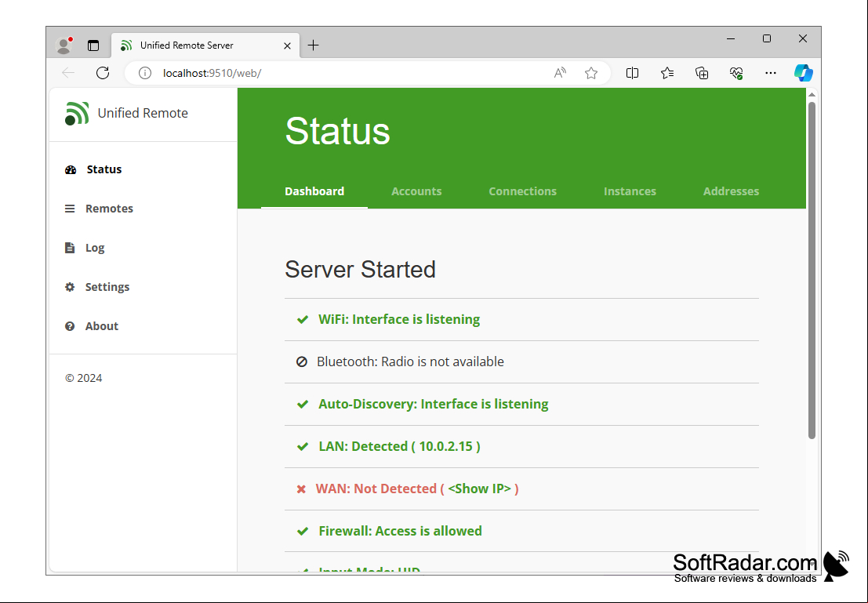The image size is (868, 603).
Task: Open the tab actions menu icon
Action: click(93, 45)
